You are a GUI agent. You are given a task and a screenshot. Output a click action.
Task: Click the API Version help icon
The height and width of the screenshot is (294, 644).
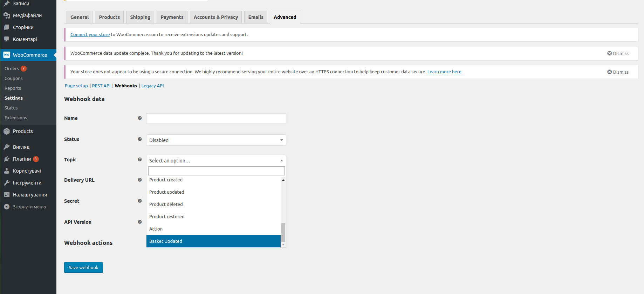[x=140, y=222]
